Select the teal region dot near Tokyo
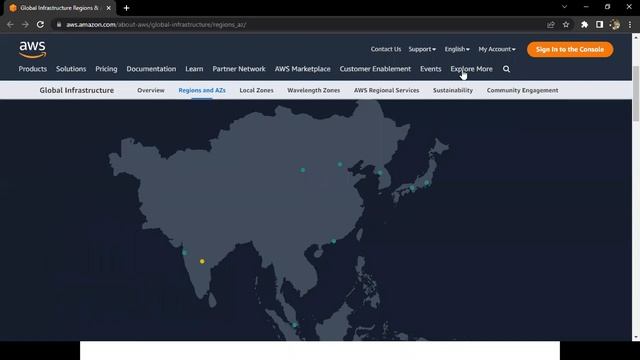This screenshot has width=640, height=360. 427,182
